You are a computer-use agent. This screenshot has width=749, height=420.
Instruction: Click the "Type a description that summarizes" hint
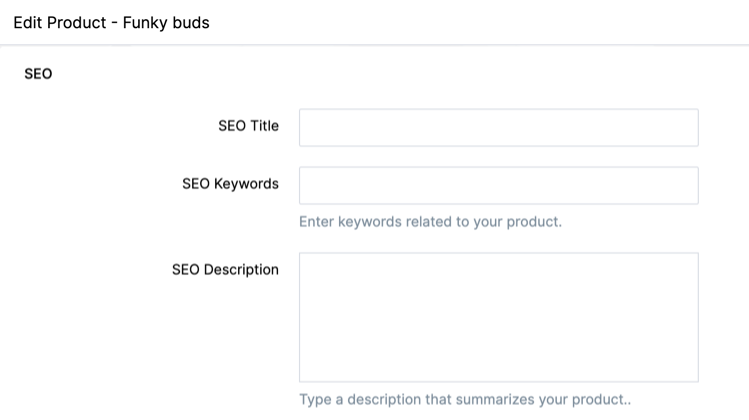pyautogui.click(x=465, y=400)
